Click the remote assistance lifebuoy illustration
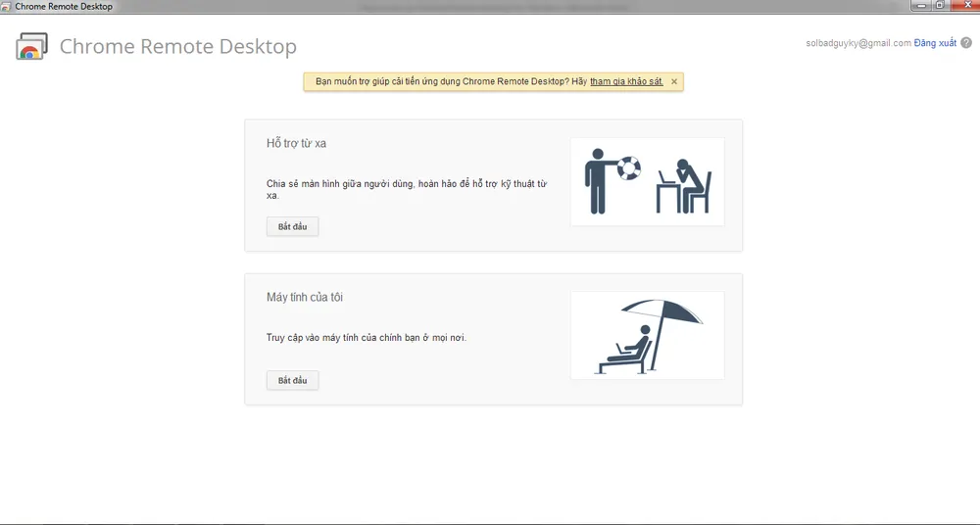This screenshot has height=525, width=980. click(x=648, y=182)
